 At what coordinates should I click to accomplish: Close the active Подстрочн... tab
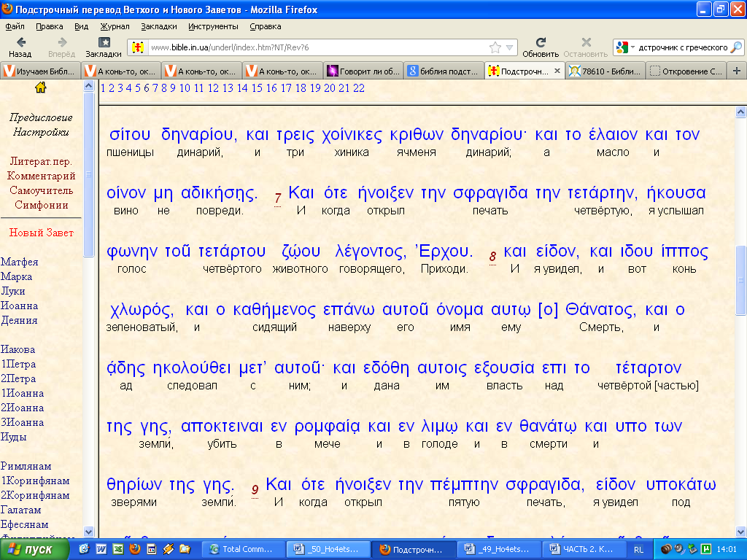tap(557, 71)
